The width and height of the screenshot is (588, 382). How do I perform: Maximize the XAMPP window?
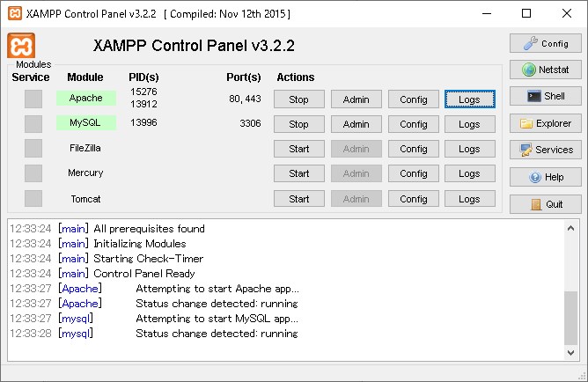526,13
